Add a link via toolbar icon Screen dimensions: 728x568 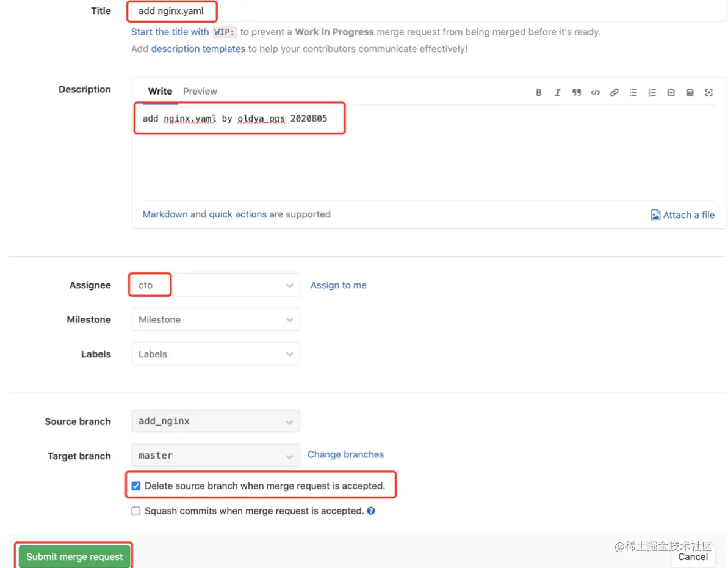pyautogui.click(x=614, y=92)
